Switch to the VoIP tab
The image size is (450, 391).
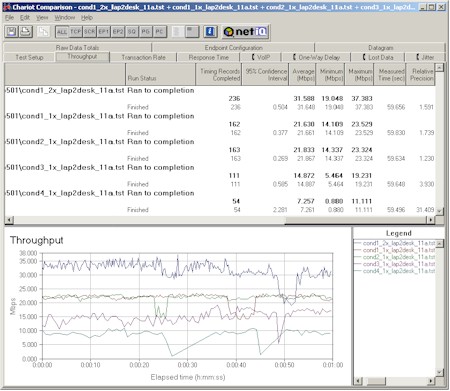coord(261,57)
